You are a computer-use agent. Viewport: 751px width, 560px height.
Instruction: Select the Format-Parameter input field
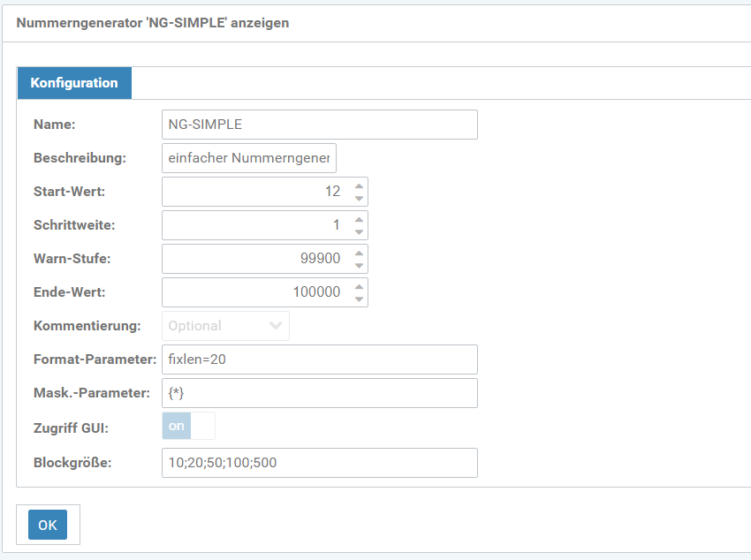319,359
